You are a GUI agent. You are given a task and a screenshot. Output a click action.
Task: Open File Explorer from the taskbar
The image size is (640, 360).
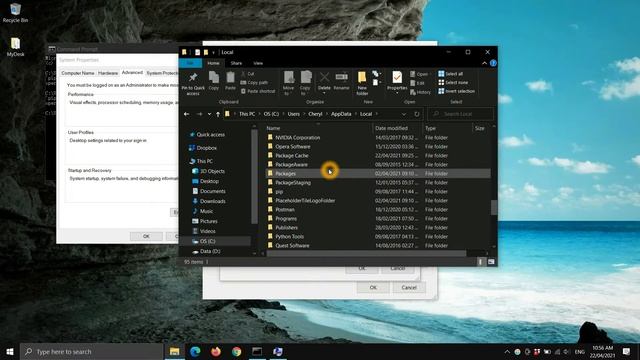[x=174, y=351]
